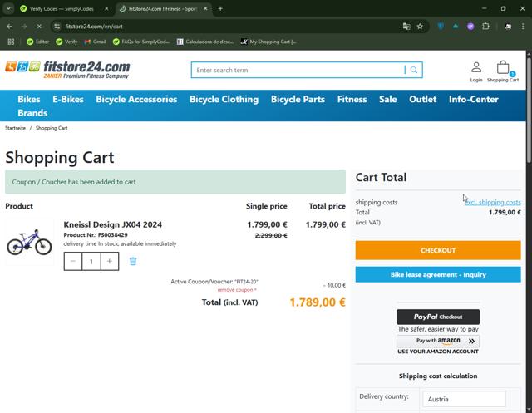Click the purple round extension icon
The width and height of the screenshot is (532, 413).
tap(470, 27)
